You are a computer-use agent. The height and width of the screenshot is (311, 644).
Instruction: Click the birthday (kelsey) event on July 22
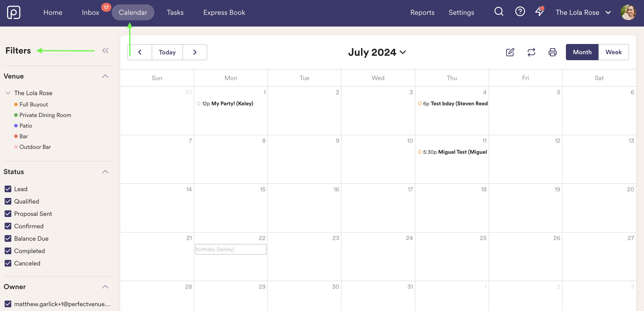pyautogui.click(x=230, y=249)
